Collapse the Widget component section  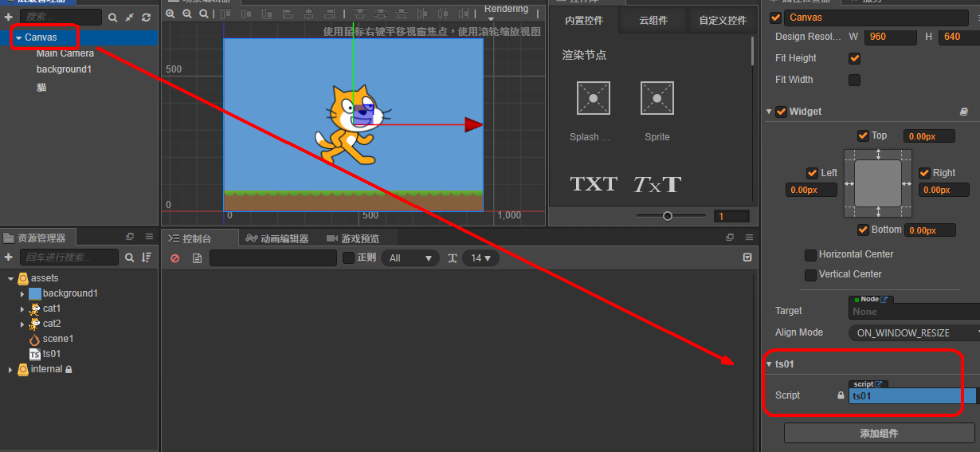pos(770,112)
